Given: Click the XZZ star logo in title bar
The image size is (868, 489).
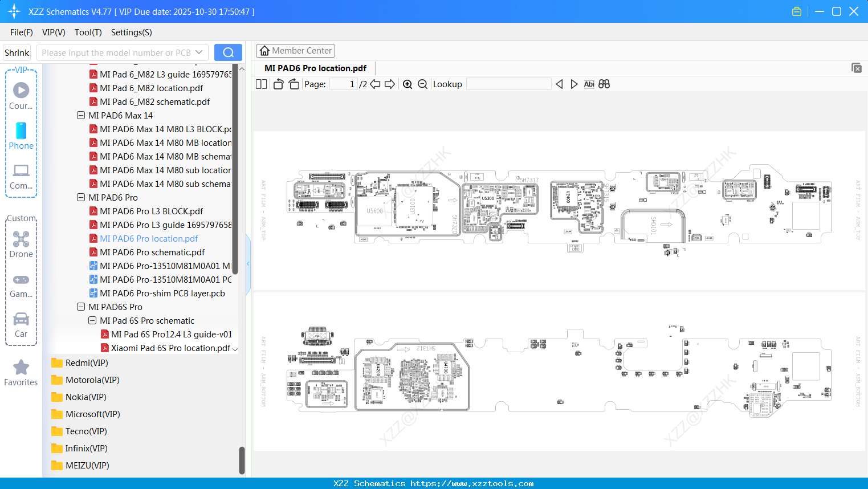Looking at the screenshot, I should point(14,11).
